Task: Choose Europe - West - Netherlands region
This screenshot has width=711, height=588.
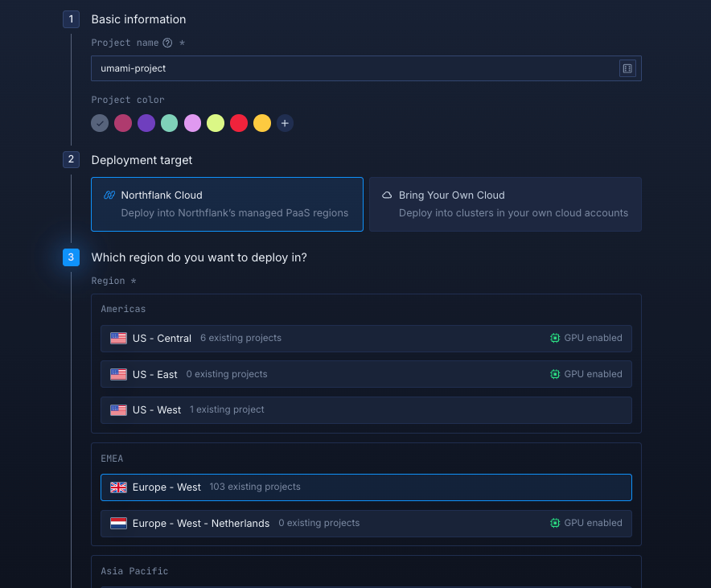Action: (366, 523)
